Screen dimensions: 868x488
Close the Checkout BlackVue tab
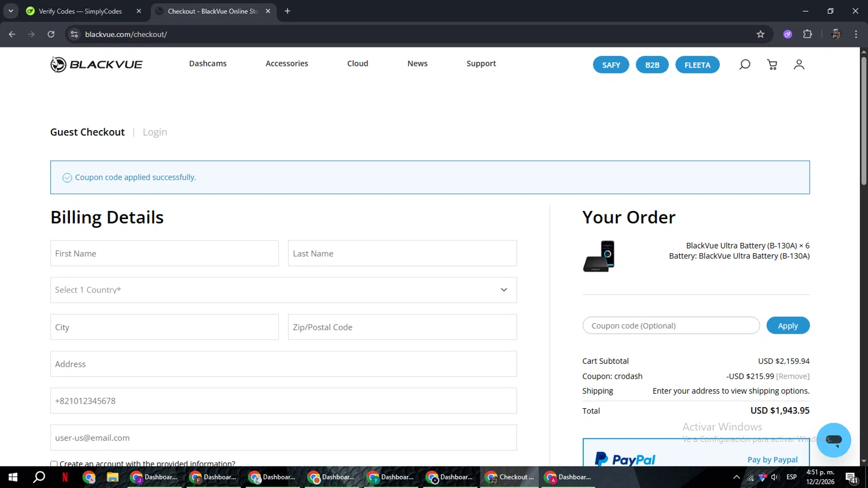coord(268,11)
